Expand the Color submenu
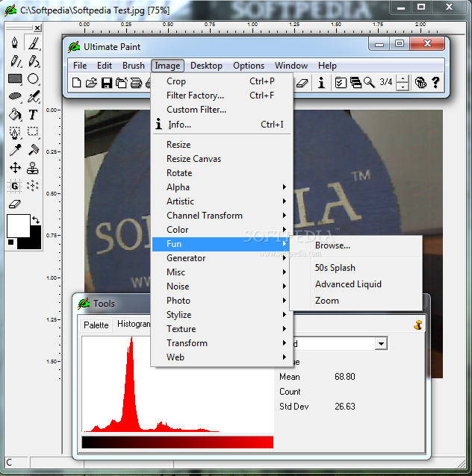Viewport: 472px width, 476px height. pos(222,230)
